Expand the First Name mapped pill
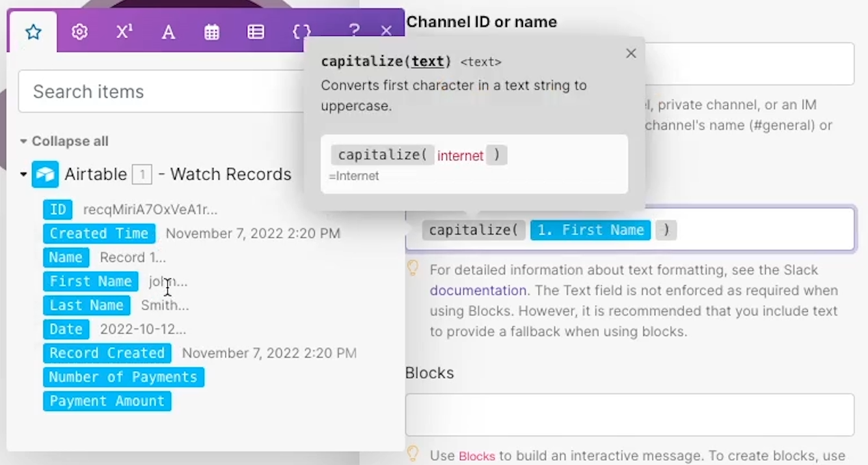 pyautogui.click(x=590, y=229)
